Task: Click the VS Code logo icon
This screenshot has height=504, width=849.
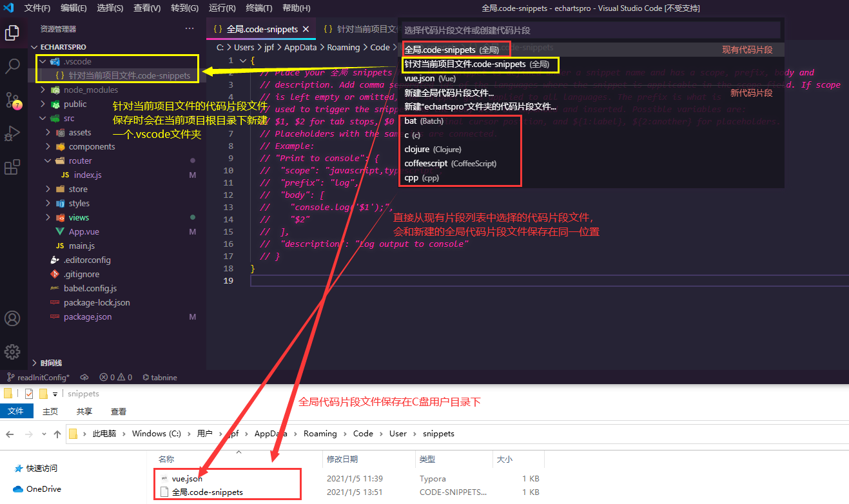Action: (8, 8)
